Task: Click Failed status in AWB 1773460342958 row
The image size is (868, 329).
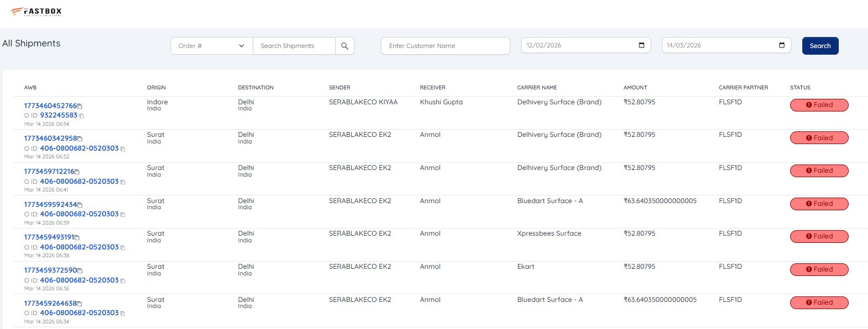Action: (819, 138)
